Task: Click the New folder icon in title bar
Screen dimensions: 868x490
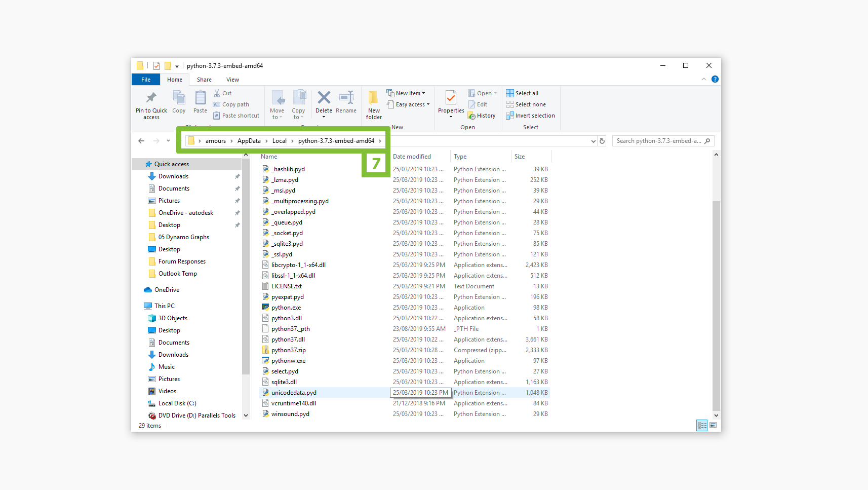Action: click(168, 66)
